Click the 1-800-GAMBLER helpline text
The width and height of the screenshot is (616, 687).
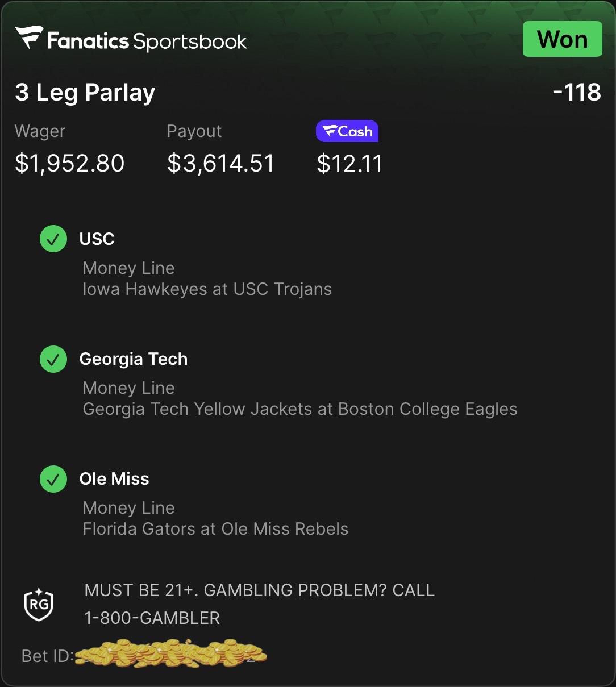[x=152, y=618]
